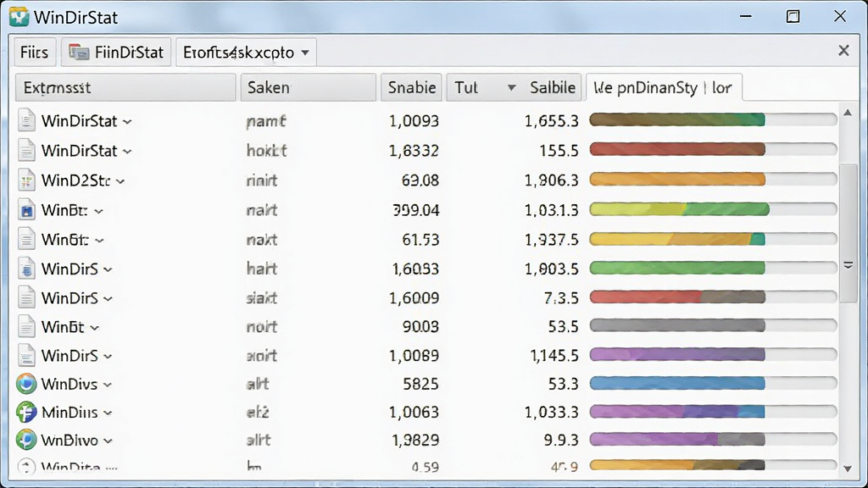The image size is (868, 488).
Task: Select the value 69.08
Action: [x=420, y=180]
